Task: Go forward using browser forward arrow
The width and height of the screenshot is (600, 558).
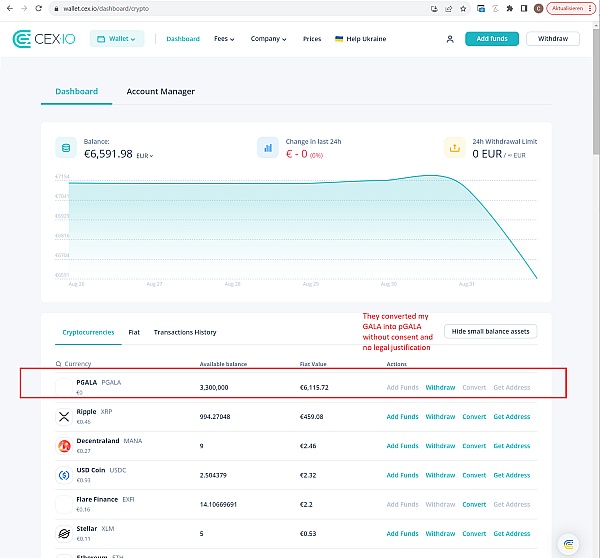Action: 24,8
